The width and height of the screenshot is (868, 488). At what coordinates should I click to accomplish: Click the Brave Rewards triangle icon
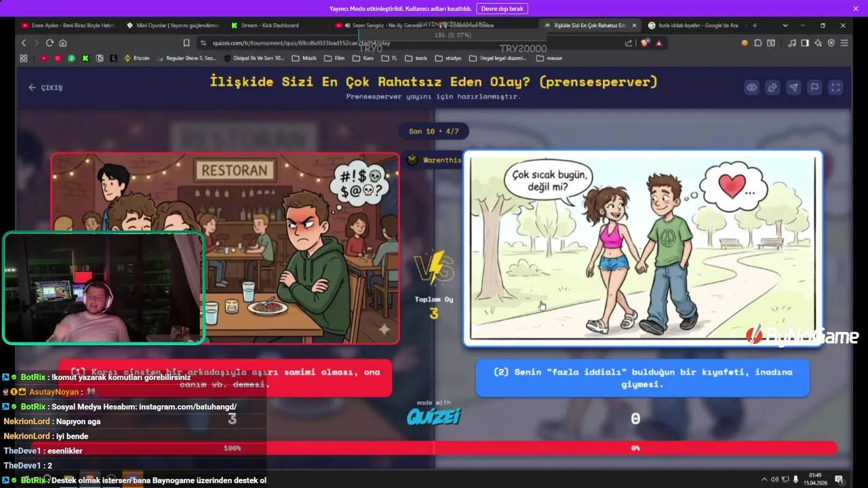pos(658,43)
